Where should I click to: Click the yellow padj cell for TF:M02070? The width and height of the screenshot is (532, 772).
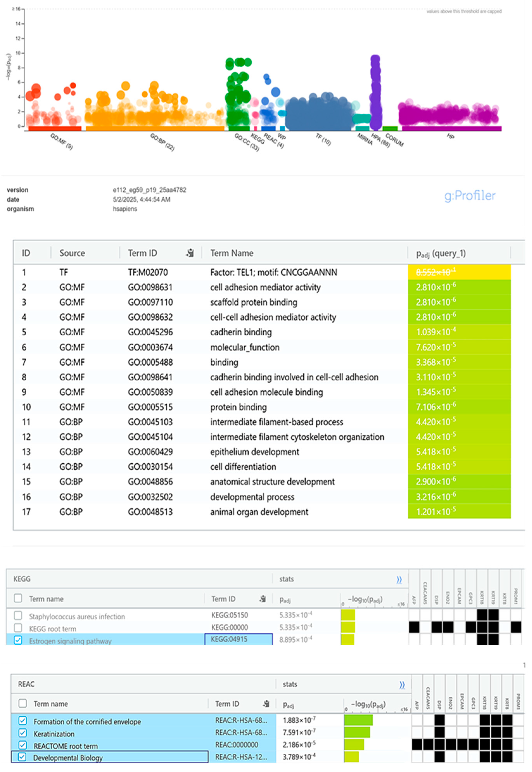[x=459, y=272]
